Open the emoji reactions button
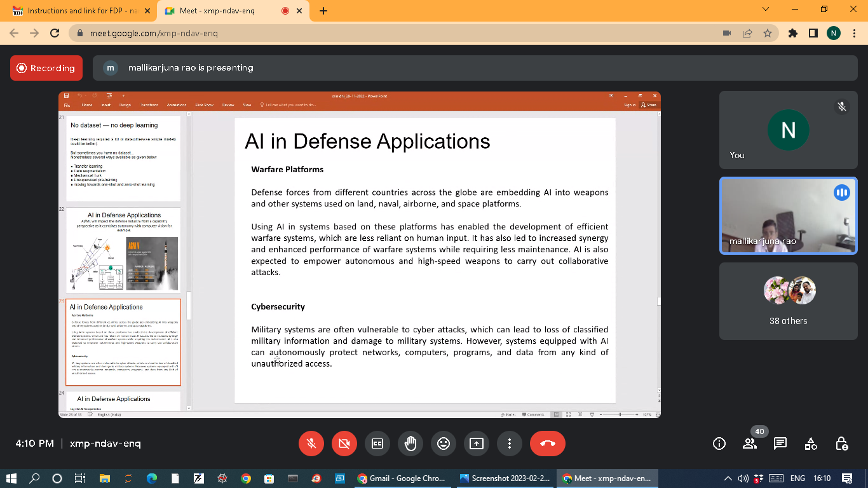Image resolution: width=868 pixels, height=488 pixels. pyautogui.click(x=444, y=444)
